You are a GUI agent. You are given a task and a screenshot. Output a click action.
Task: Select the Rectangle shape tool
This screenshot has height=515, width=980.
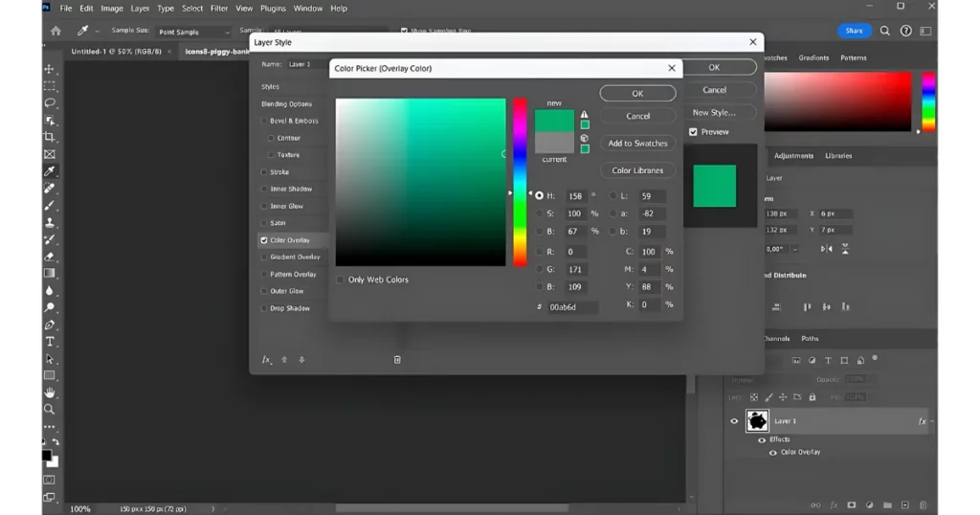(x=50, y=375)
